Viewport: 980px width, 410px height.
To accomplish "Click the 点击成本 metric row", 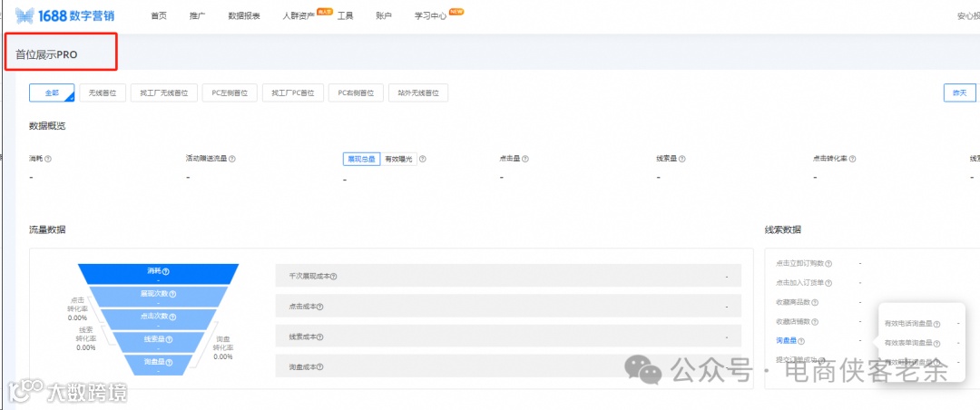I will tap(508, 307).
